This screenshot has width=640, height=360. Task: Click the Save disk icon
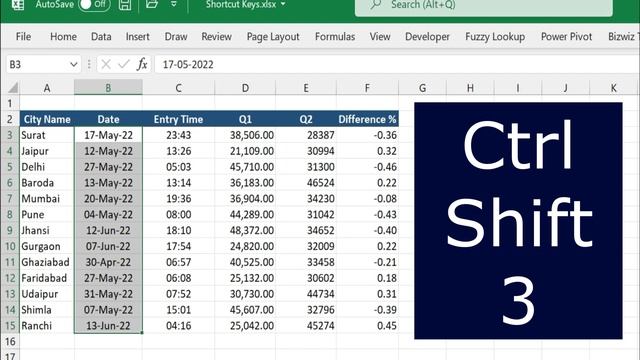click(x=125, y=4)
